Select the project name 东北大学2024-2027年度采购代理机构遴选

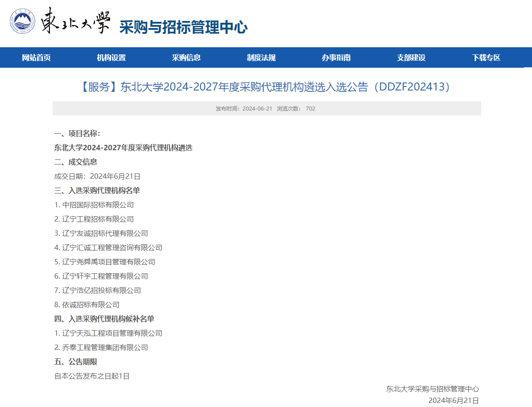[124, 148]
